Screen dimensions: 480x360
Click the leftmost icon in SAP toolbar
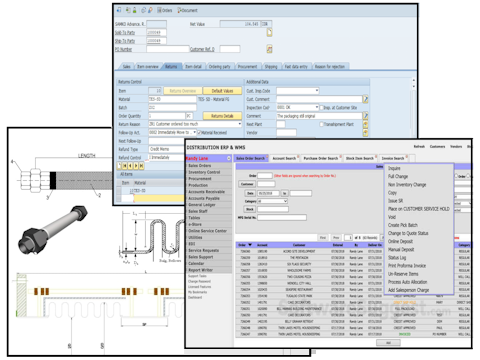click(x=119, y=10)
